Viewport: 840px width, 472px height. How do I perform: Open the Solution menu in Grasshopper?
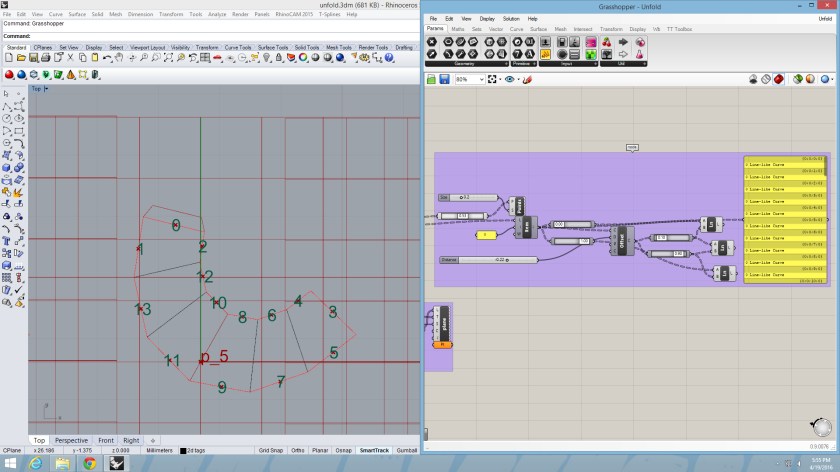[x=511, y=19]
